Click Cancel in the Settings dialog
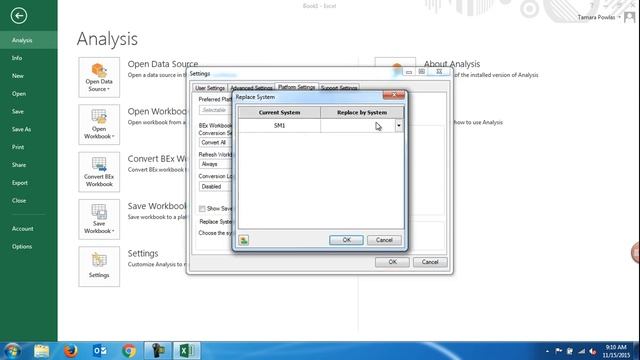Image resolution: width=640 pixels, height=360 pixels. (430, 262)
